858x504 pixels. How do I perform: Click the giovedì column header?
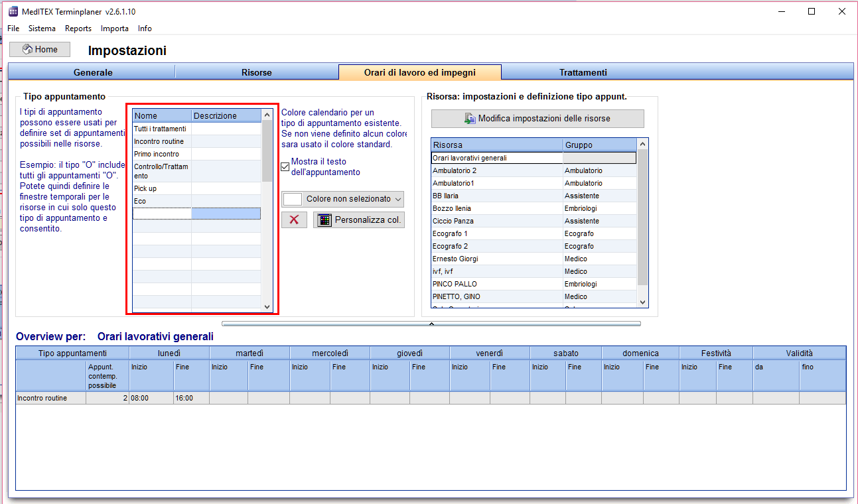tap(410, 353)
